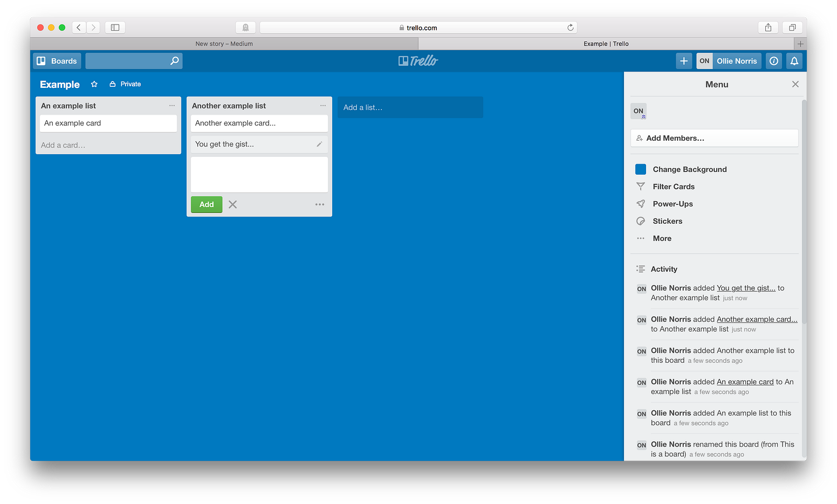This screenshot has width=837, height=504.
Task: Click Add Members button
Action: 715,138
